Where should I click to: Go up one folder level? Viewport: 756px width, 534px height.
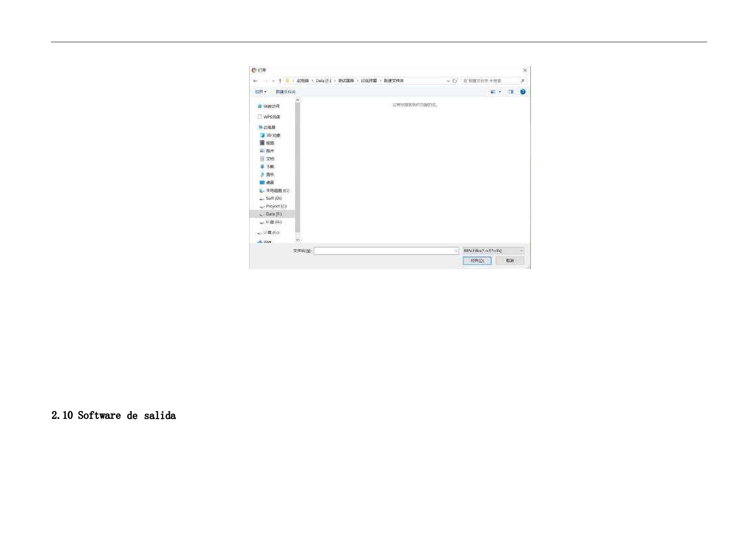(280, 81)
